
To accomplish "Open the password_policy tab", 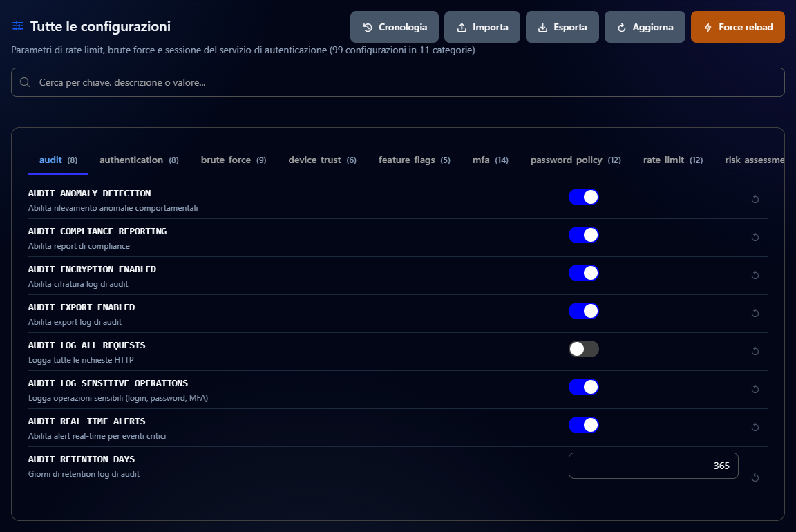I will pos(576,160).
